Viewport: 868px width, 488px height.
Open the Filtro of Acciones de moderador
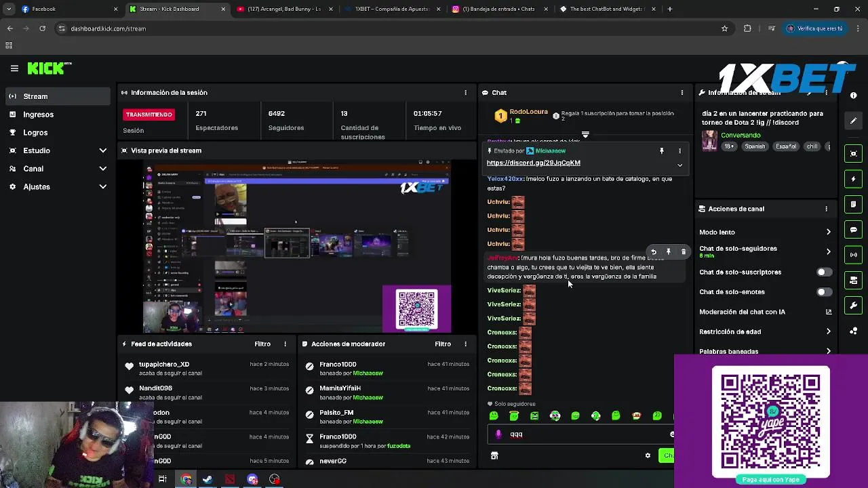pos(443,344)
